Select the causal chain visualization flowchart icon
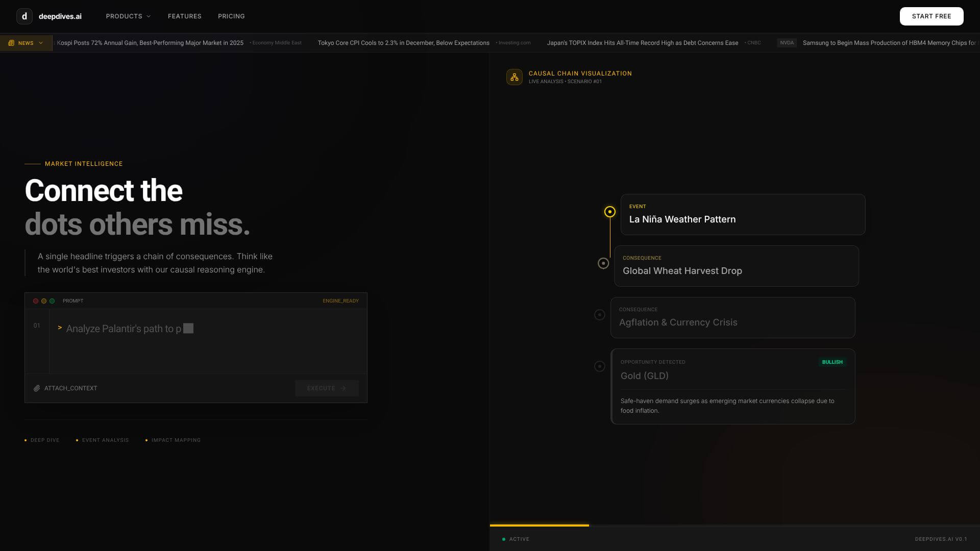This screenshot has width=980, height=551. 514,77
